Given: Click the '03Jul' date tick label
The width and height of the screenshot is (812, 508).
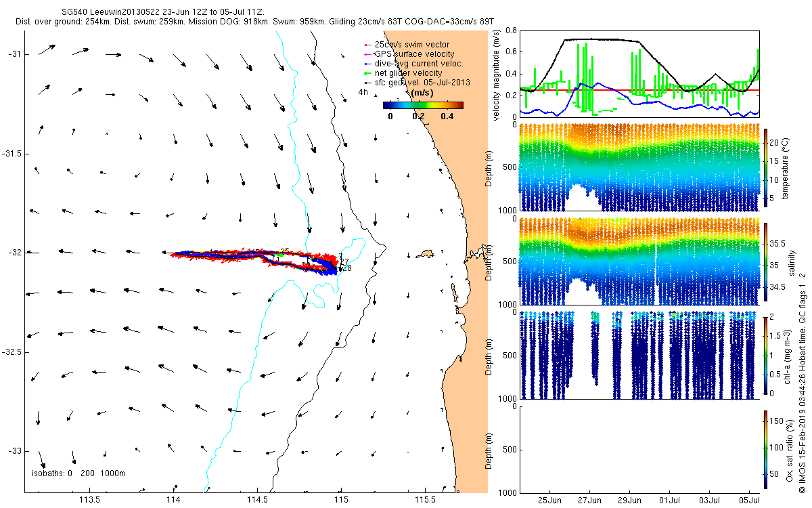Looking at the screenshot, I should coord(710,500).
